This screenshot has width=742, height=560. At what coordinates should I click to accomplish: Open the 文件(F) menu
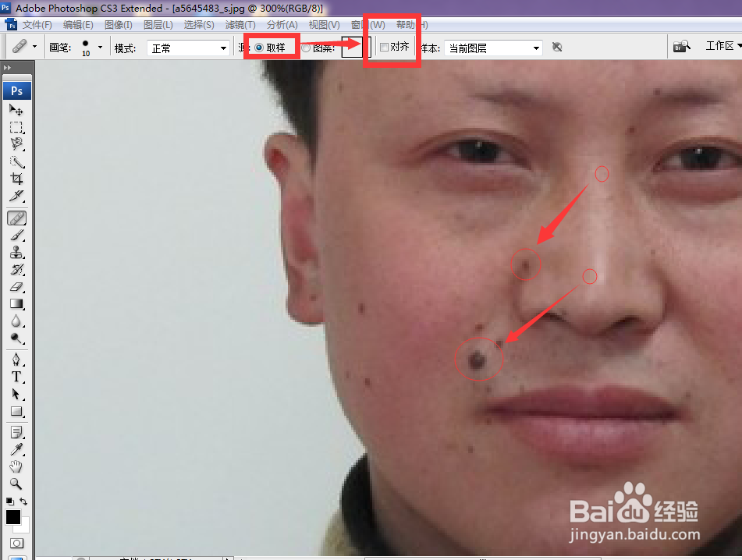coord(37,25)
